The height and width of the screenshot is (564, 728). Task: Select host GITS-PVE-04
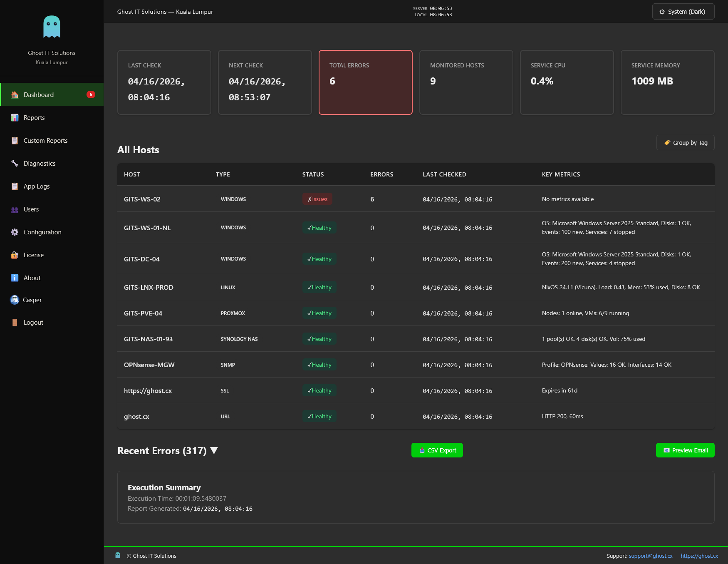[143, 313]
